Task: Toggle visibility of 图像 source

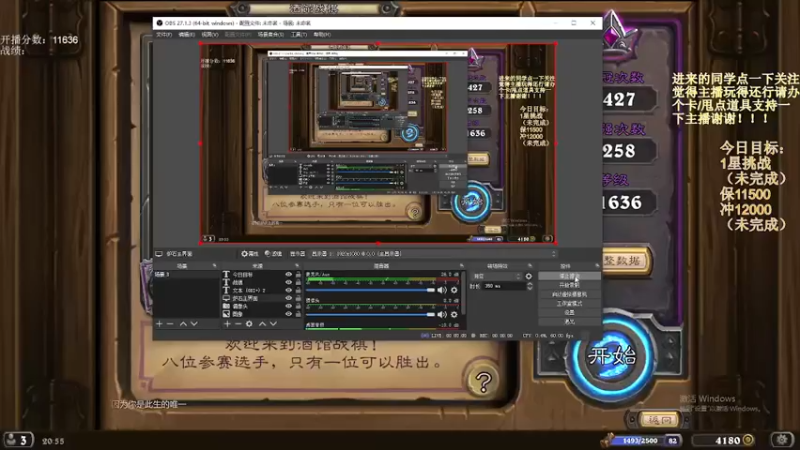Action: point(288,314)
